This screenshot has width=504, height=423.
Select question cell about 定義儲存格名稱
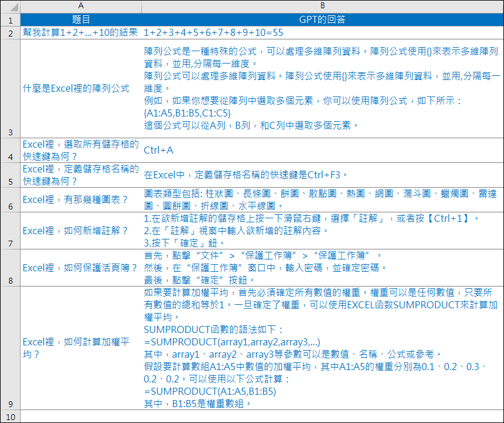point(81,175)
